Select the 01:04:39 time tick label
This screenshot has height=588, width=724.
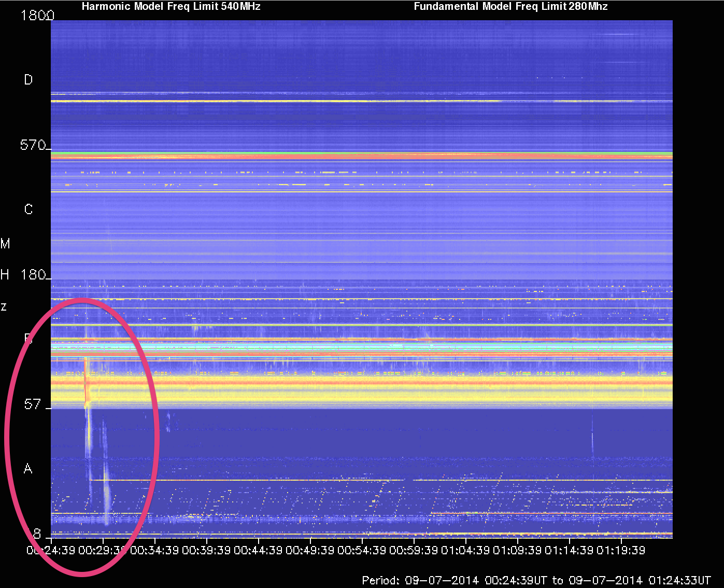point(465,550)
